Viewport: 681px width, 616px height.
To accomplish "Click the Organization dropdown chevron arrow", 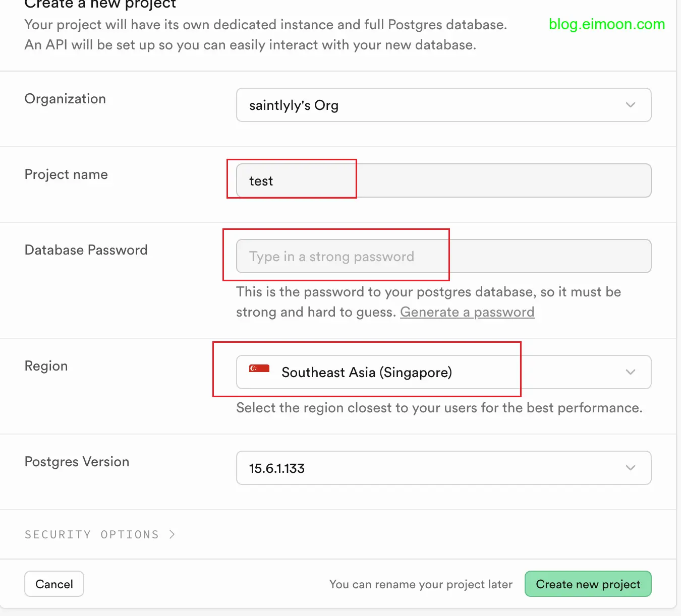I will pyautogui.click(x=630, y=105).
